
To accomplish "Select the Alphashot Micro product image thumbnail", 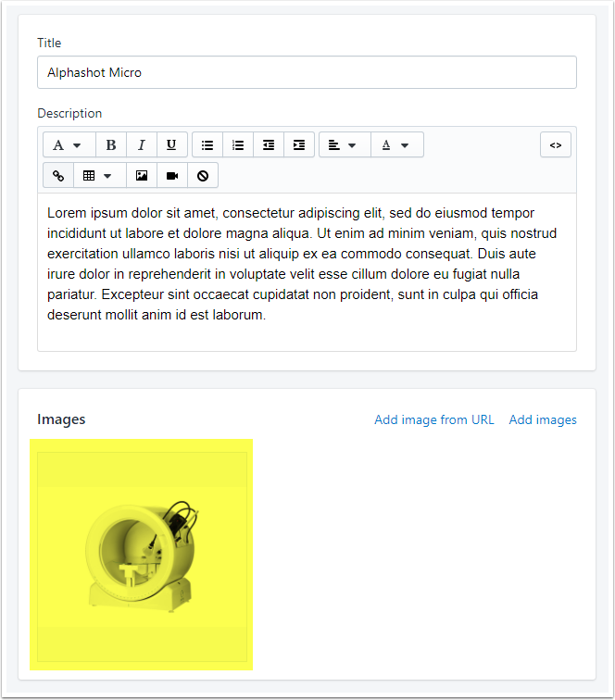I will [142, 556].
